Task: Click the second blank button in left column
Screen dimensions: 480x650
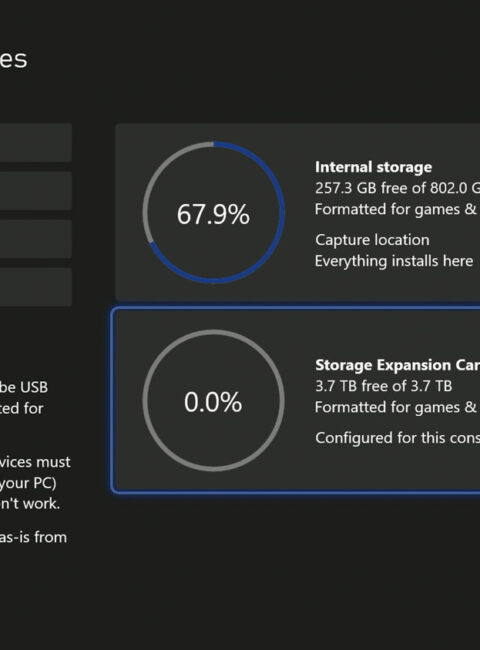Action: click(36, 190)
